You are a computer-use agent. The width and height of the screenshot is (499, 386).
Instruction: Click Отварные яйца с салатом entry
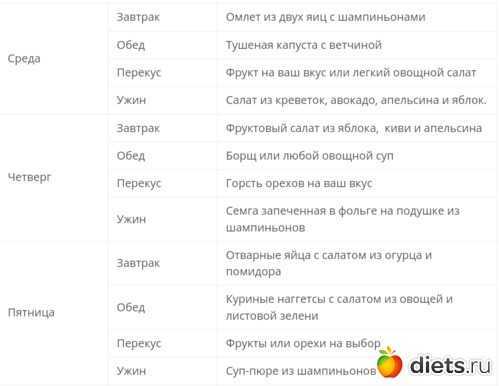329,263
